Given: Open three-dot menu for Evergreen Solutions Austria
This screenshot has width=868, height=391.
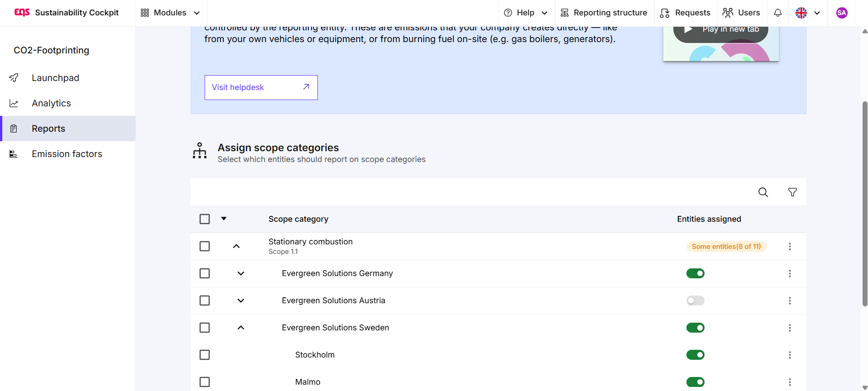Looking at the screenshot, I should pos(790,301).
